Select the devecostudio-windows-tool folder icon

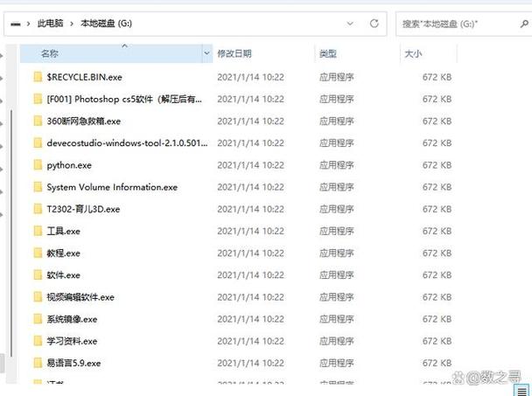click(x=38, y=143)
